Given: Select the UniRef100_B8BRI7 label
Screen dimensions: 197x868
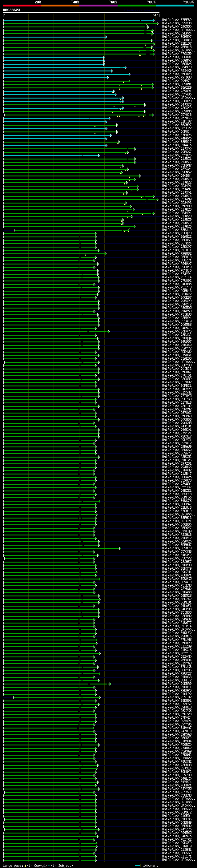Looking at the screenshot, I should (x=177, y=142).
